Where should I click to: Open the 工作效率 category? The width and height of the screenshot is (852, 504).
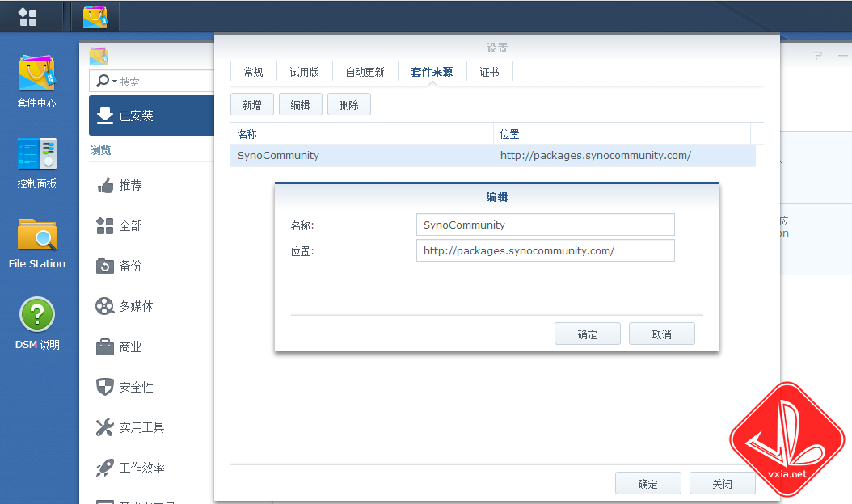coord(152,468)
